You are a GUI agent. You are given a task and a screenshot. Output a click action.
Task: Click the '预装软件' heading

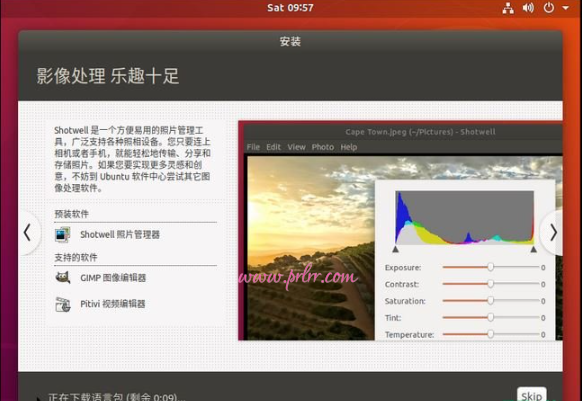click(x=72, y=214)
